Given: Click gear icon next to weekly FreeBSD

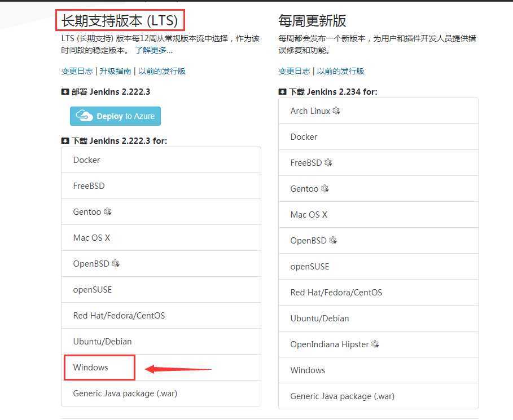Looking at the screenshot, I should click(x=328, y=162).
